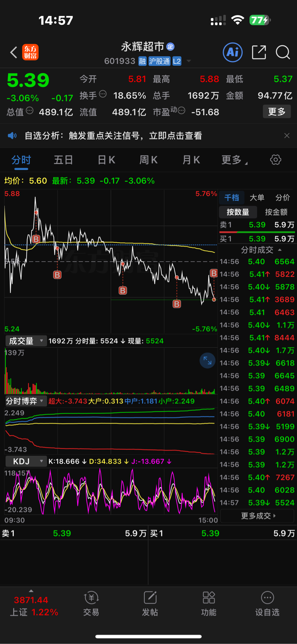Select the 千档 tab

(x=232, y=198)
